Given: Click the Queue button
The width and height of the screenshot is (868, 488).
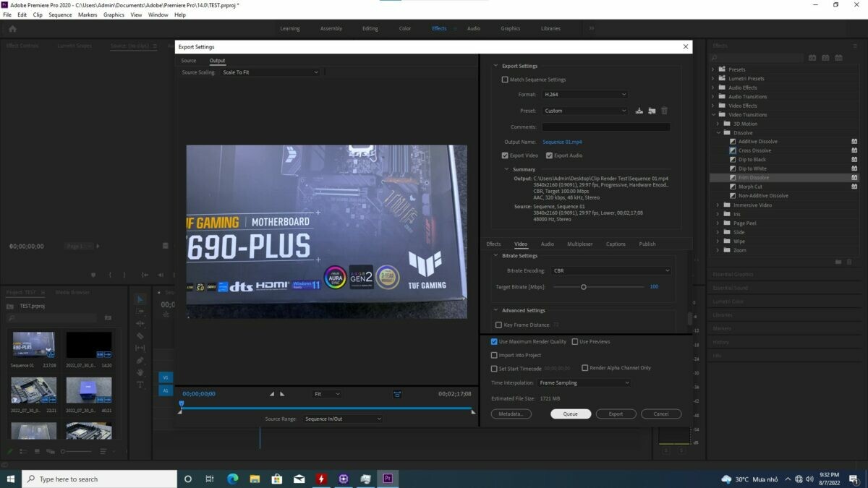Looking at the screenshot, I should [x=571, y=414].
